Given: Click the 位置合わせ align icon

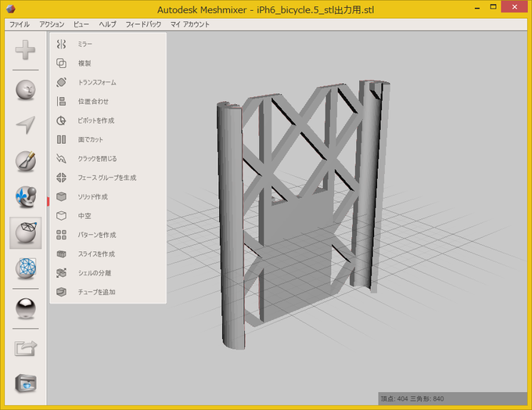Looking at the screenshot, I should coord(61,101).
